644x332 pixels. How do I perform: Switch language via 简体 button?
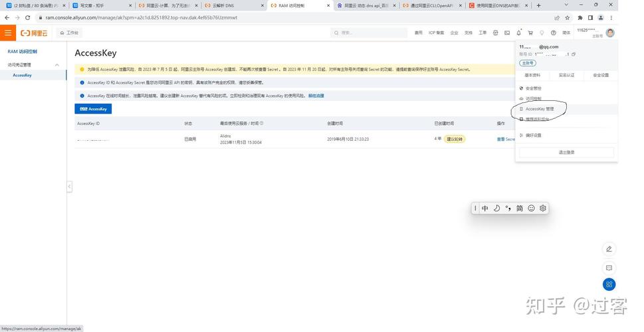click(x=566, y=33)
